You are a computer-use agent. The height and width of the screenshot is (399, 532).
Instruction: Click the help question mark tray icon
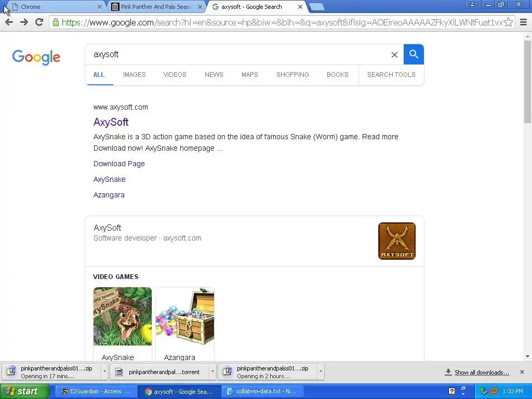coord(451,391)
